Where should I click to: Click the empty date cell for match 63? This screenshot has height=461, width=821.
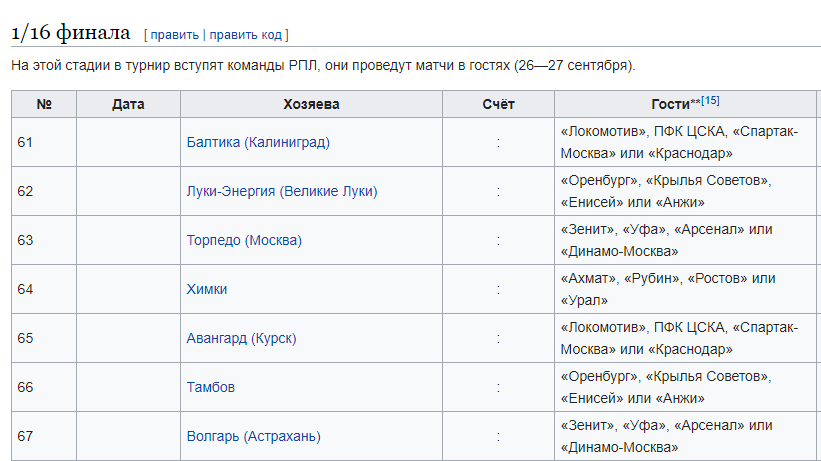coord(128,240)
